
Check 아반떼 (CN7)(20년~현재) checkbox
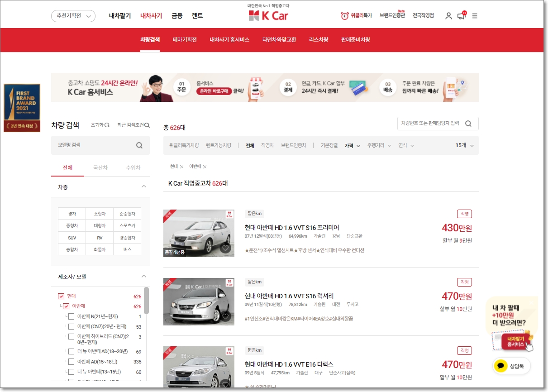click(71, 327)
